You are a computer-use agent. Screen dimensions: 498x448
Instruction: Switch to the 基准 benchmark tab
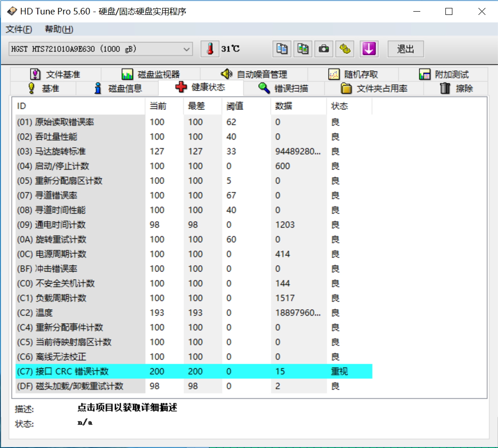44,88
